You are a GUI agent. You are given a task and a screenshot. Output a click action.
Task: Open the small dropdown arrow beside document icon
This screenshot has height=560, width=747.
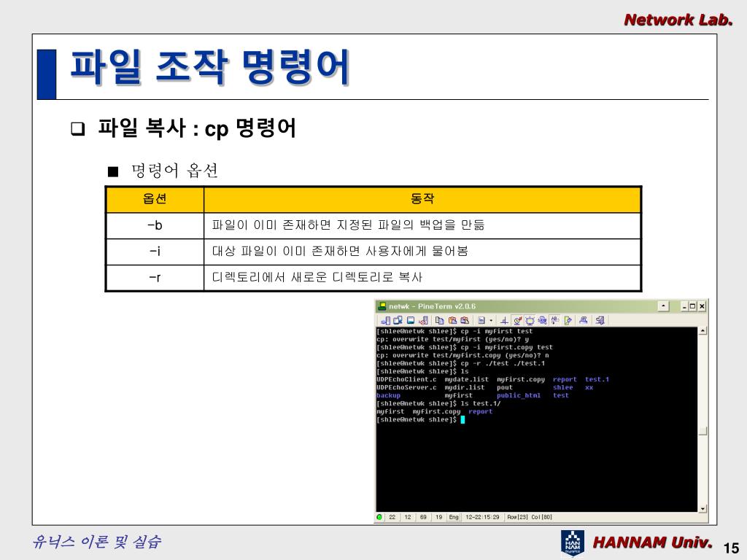(x=491, y=321)
